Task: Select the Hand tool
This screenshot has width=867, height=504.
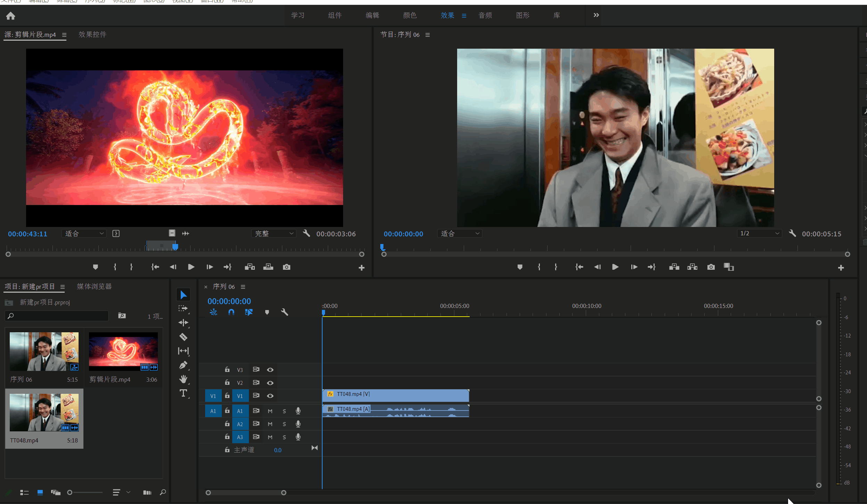Action: [x=183, y=379]
